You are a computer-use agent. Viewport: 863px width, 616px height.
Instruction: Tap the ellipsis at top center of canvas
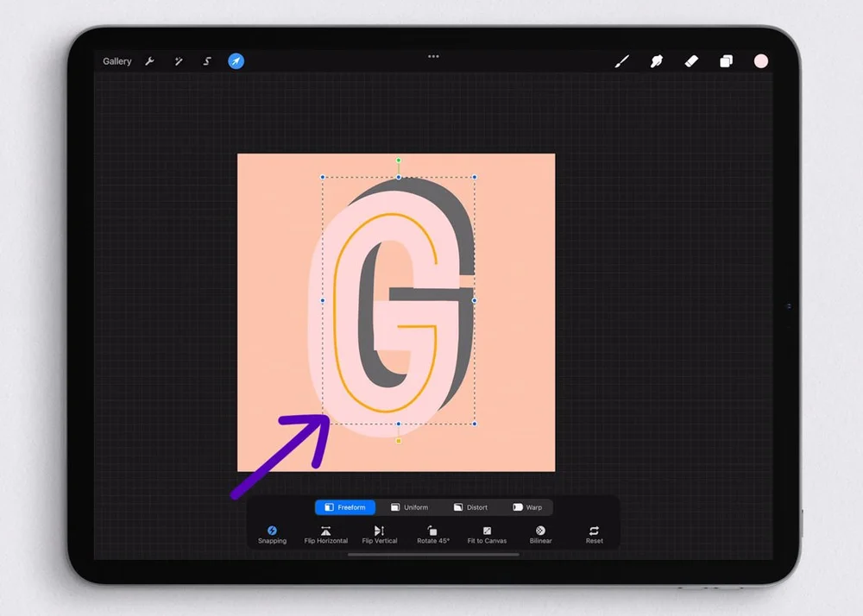coord(432,56)
